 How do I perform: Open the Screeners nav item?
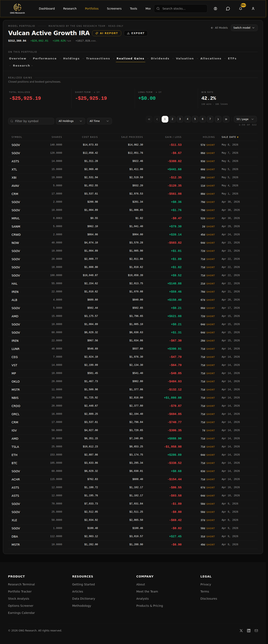[x=114, y=9]
